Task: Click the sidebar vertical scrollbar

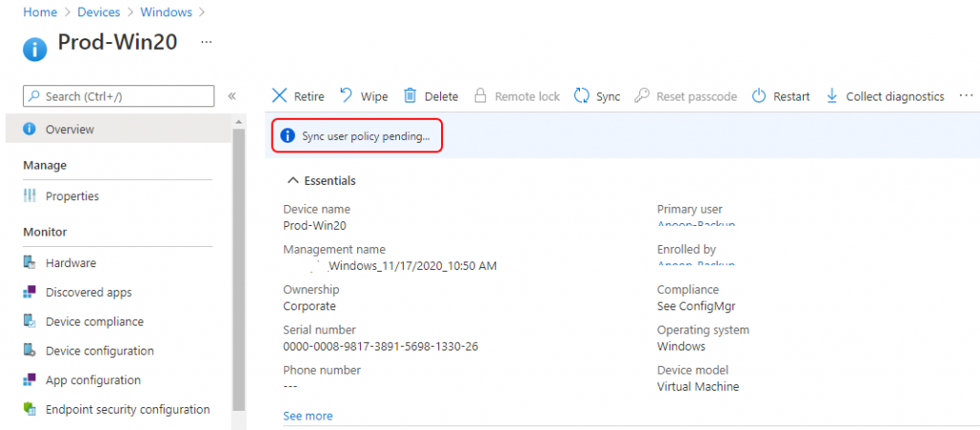Action: pyautogui.click(x=238, y=269)
